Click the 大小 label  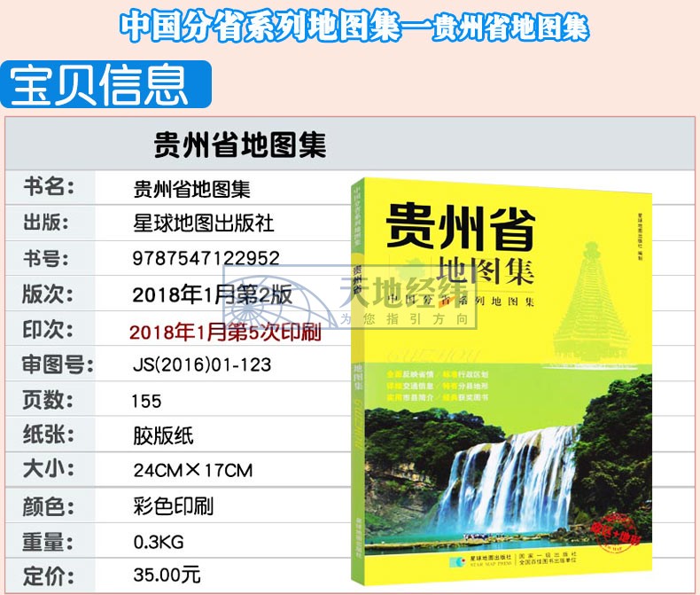[x=48, y=469]
